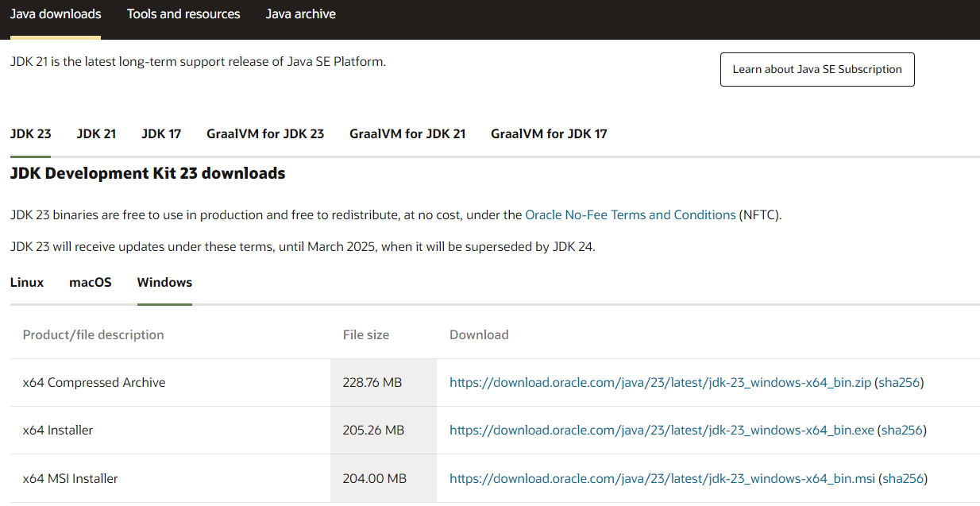Open sha256 link for the zip archive
The image size is (980, 506).
899,383
